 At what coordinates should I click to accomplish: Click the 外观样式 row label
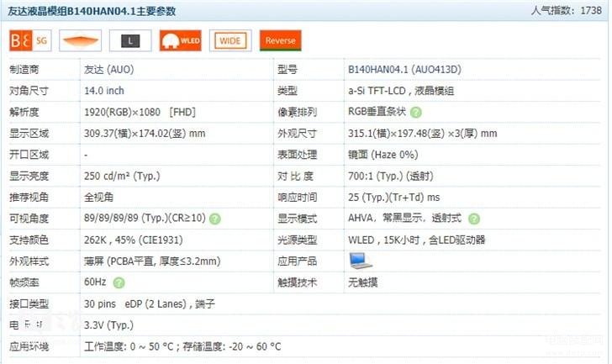(x=29, y=261)
